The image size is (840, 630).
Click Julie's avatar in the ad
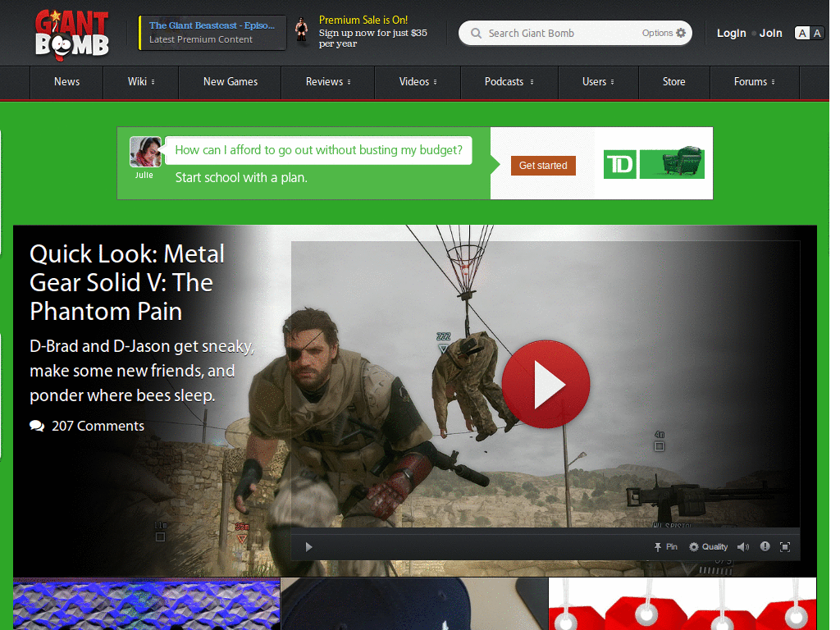pos(145,152)
